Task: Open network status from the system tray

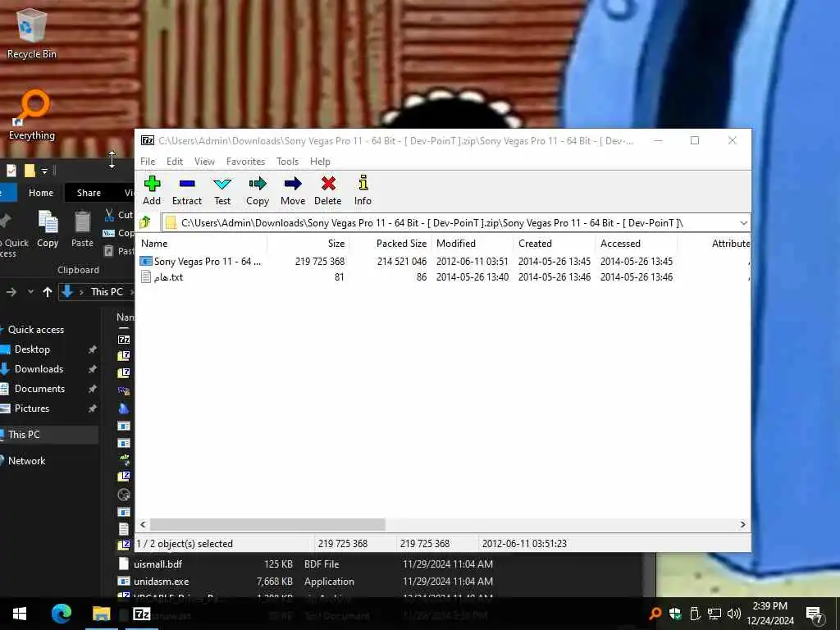Action: 714,614
